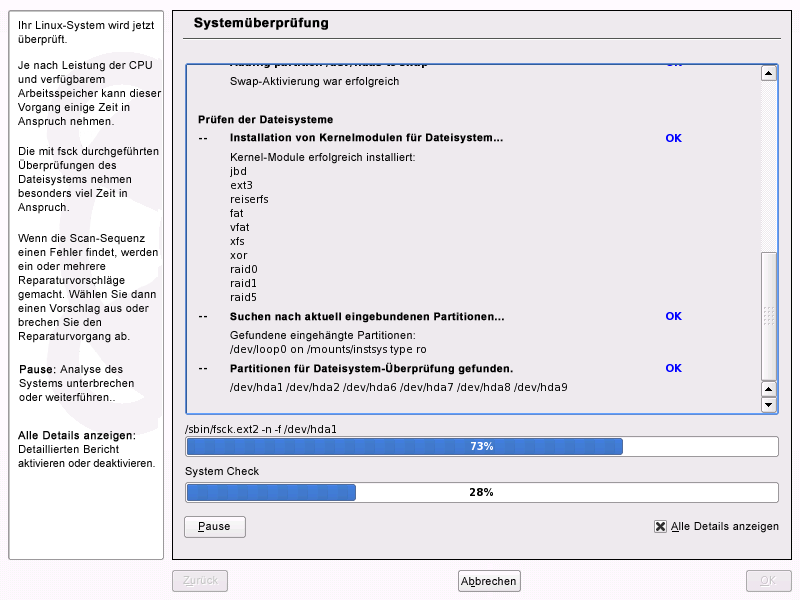Select the reiserfs entry in the module list
The image size is (800, 600).
pos(249,199)
